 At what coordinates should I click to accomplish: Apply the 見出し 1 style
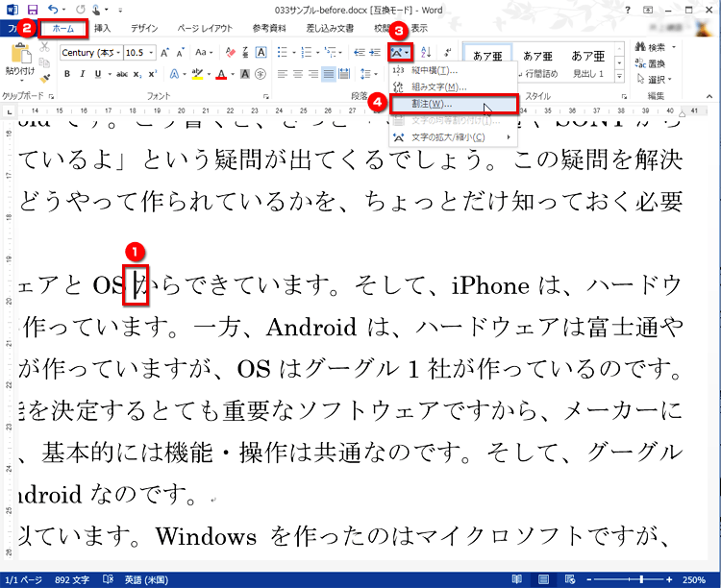(587, 63)
